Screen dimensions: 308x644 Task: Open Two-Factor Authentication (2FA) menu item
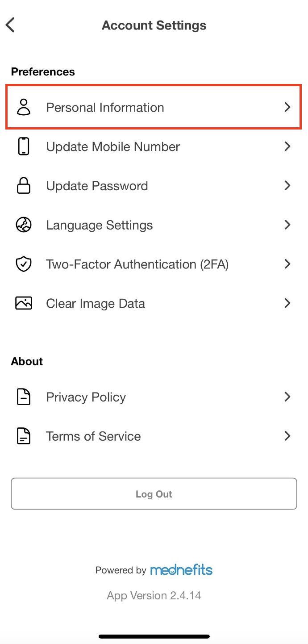coord(137,264)
